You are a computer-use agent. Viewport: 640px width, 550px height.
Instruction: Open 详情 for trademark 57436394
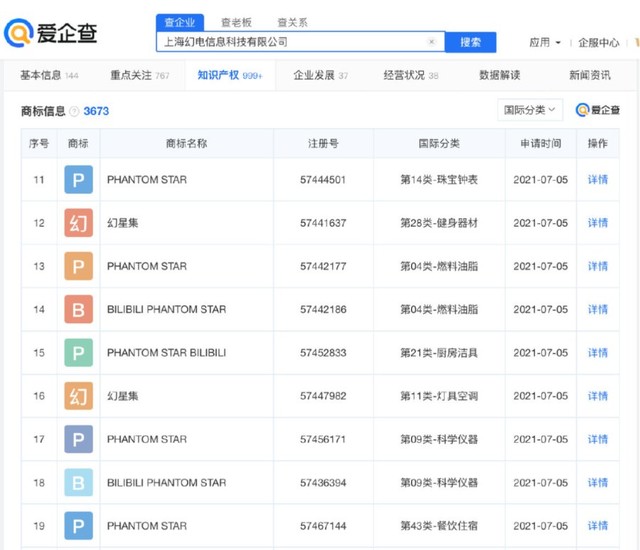pos(598,483)
